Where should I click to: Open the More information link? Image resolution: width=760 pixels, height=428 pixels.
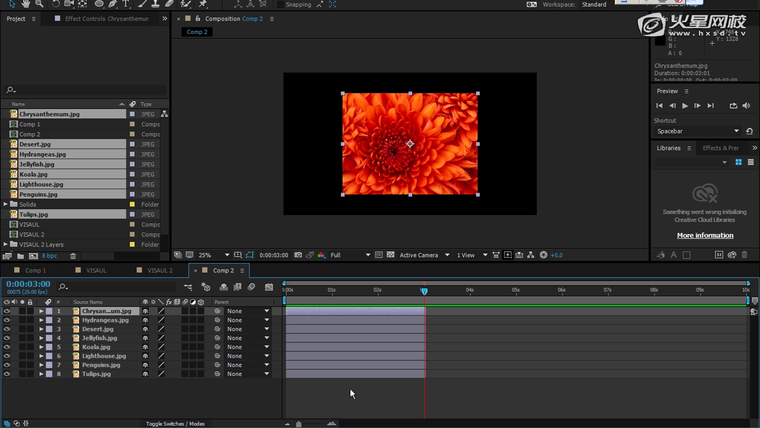pyautogui.click(x=705, y=235)
